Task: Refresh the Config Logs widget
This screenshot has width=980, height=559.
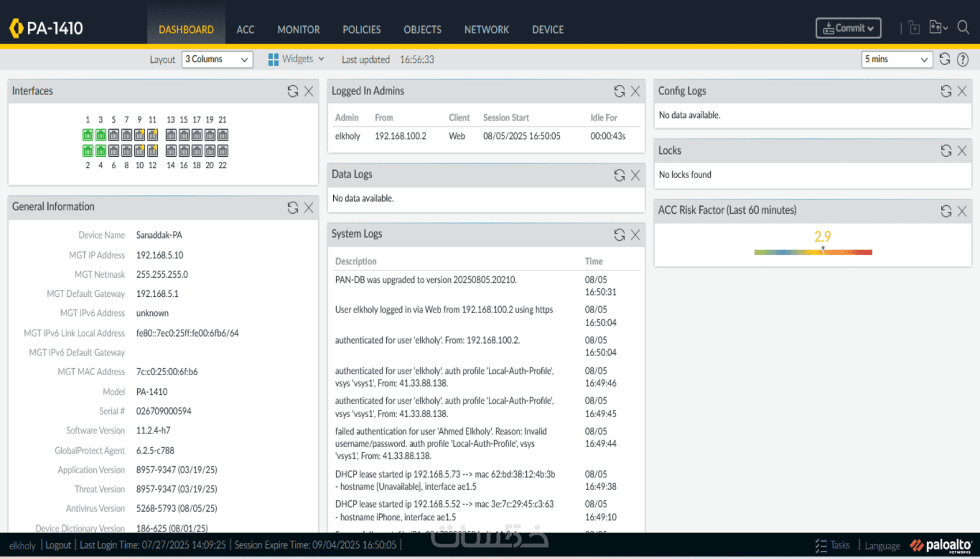Action: [x=946, y=91]
